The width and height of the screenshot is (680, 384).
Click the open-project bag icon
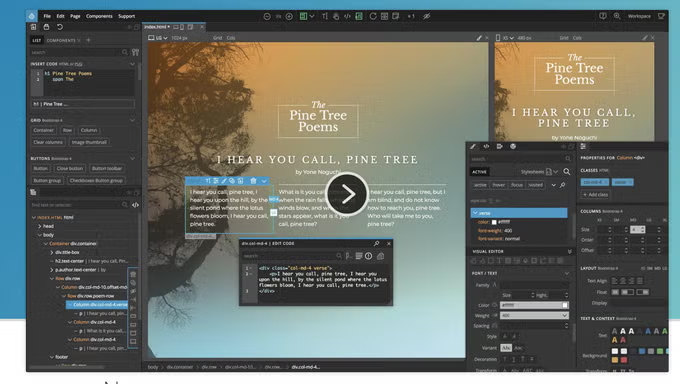(46, 27)
